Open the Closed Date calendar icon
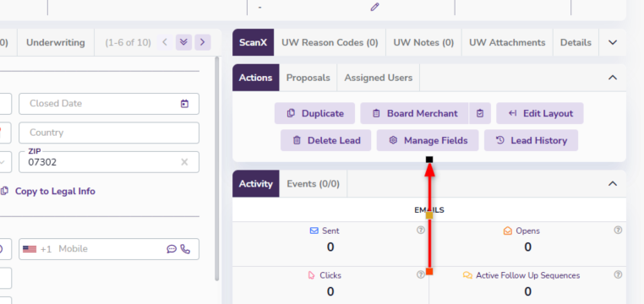This screenshot has width=644, height=304. coord(184,104)
